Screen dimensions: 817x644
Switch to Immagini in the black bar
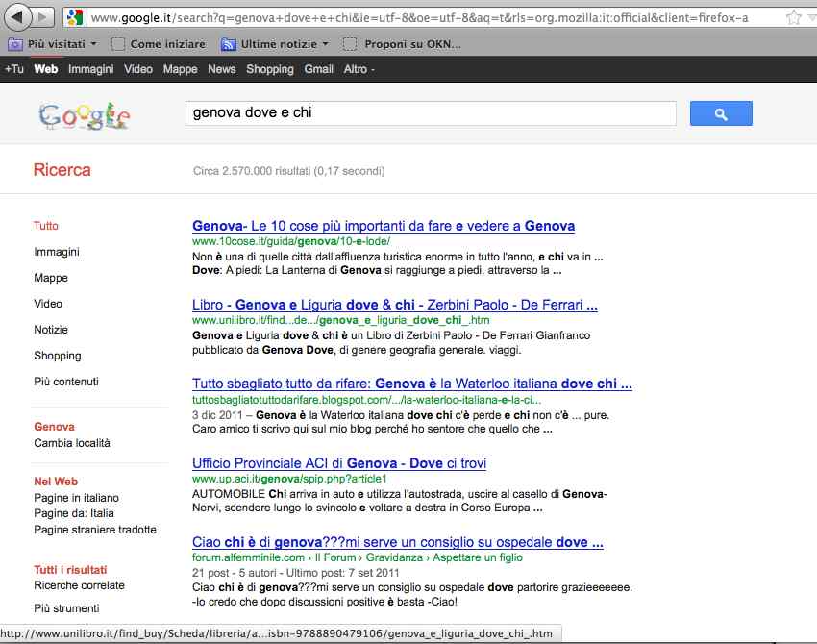point(90,69)
